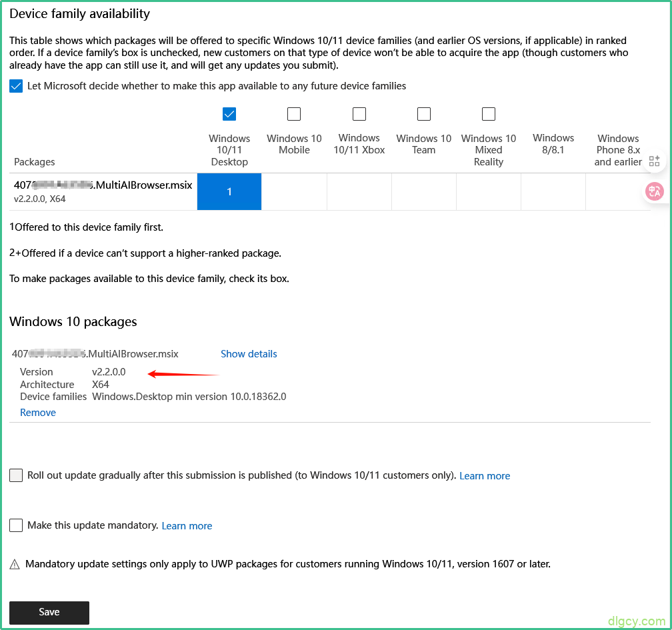Expand package info via Show details

pos(249,354)
